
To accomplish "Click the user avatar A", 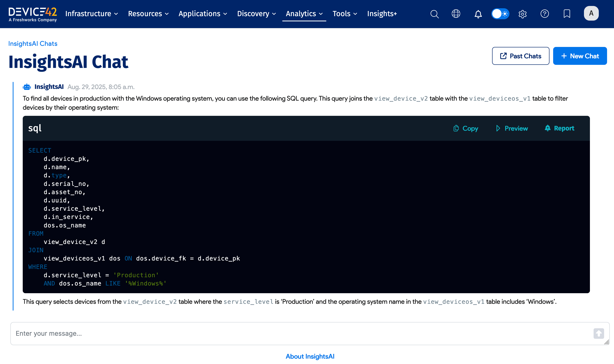I will click(591, 13).
